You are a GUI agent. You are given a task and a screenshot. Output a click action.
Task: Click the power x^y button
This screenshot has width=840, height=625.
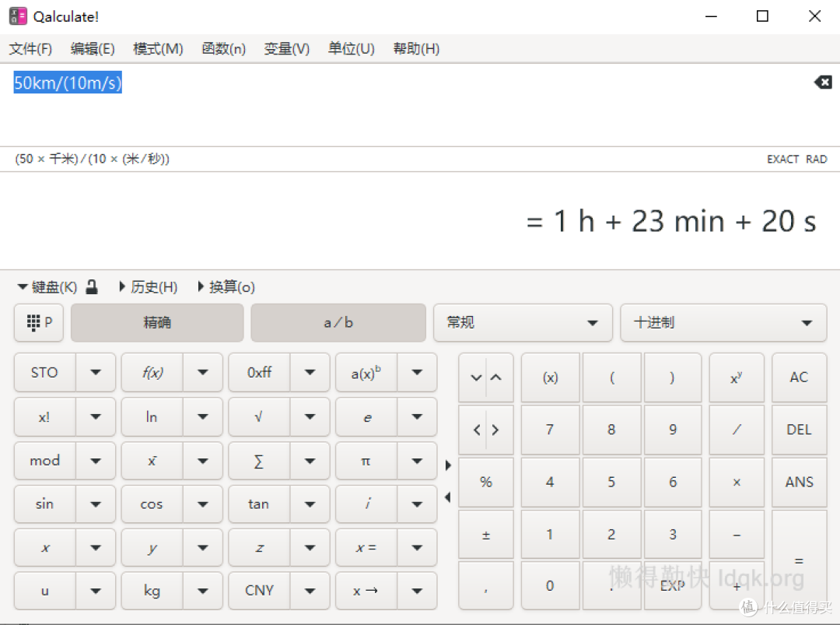[x=737, y=377]
